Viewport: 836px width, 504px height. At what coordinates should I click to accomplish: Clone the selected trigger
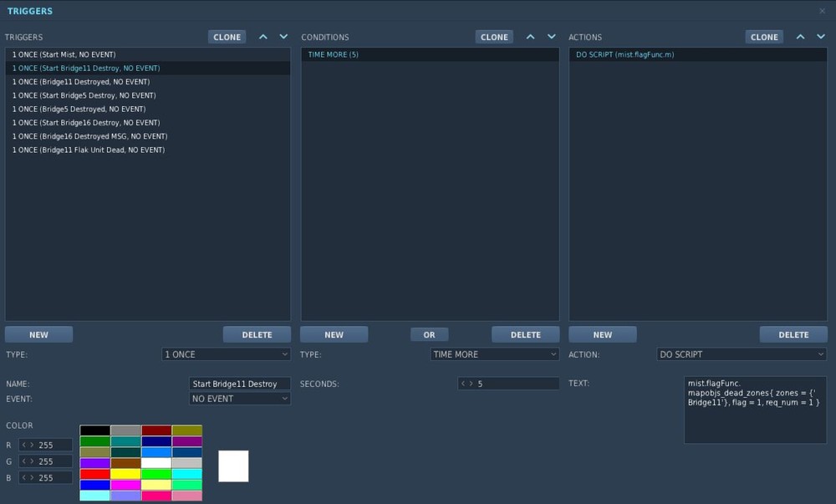227,37
